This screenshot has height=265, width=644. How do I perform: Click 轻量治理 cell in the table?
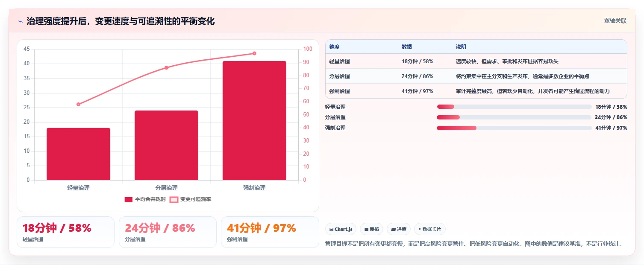340,61
